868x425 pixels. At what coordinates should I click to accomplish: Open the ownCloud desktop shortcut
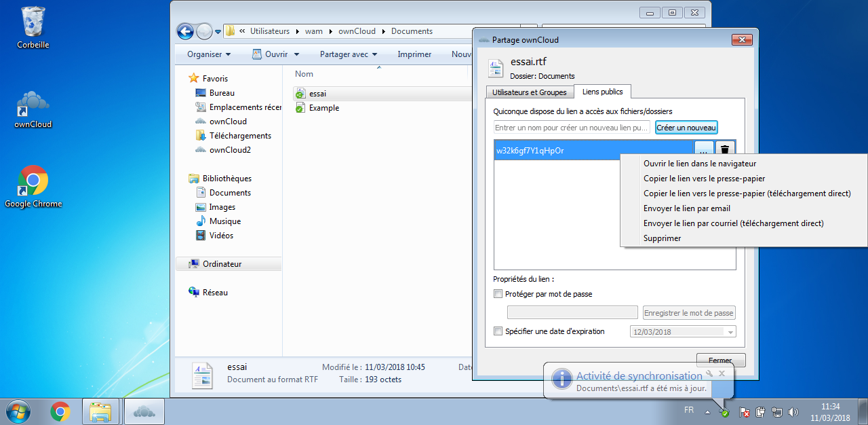coord(33,109)
